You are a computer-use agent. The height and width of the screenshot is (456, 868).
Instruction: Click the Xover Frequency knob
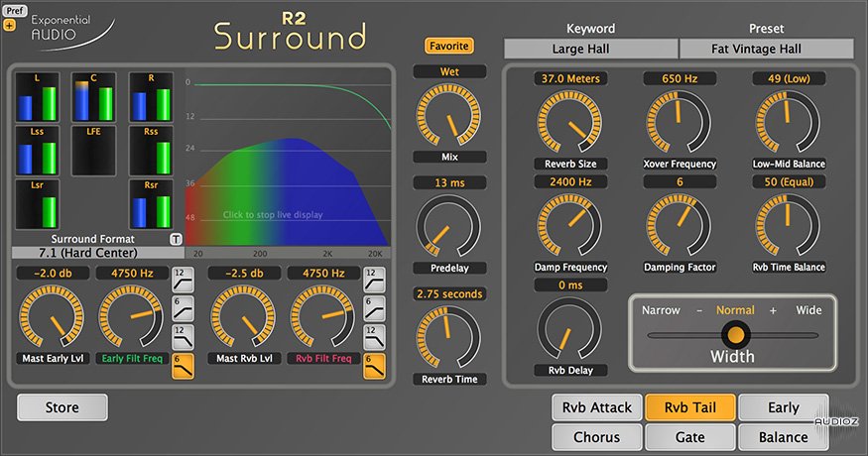[680, 122]
